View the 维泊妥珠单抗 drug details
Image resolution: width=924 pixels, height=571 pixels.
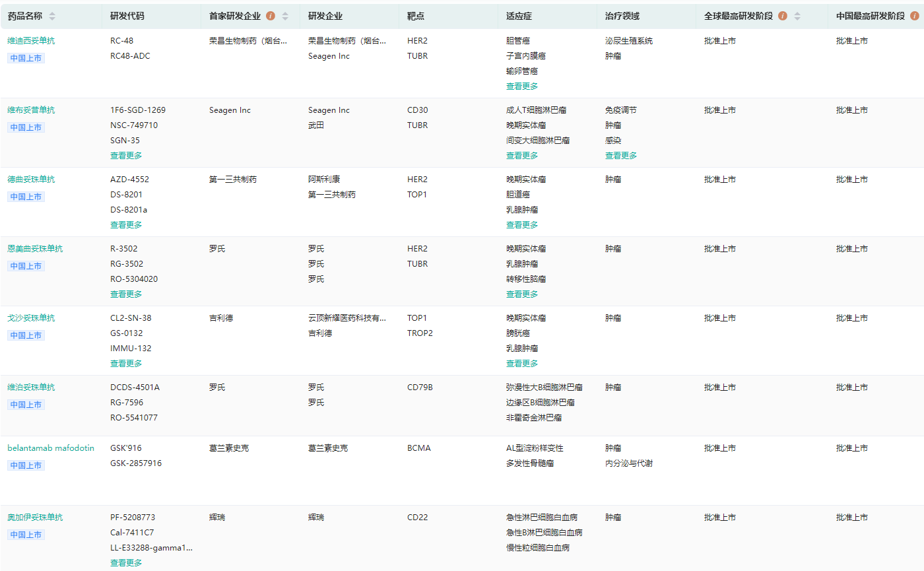31,387
